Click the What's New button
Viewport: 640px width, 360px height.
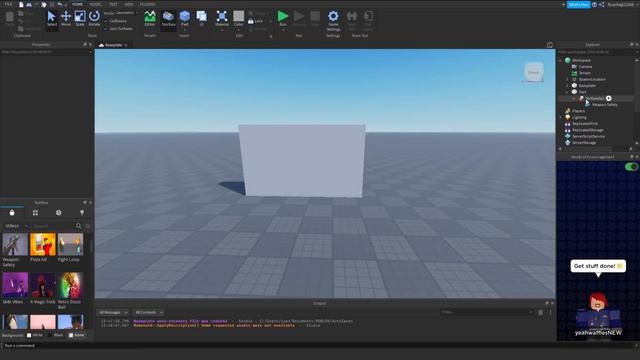[x=578, y=4]
